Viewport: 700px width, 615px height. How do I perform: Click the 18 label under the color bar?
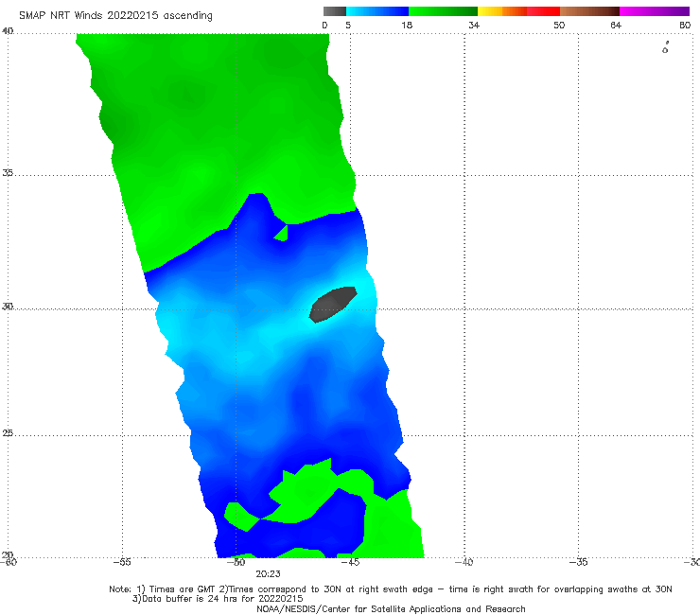point(407,25)
